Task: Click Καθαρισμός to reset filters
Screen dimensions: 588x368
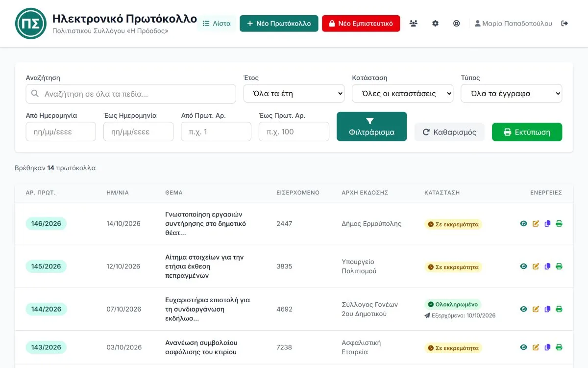Action: 449,132
